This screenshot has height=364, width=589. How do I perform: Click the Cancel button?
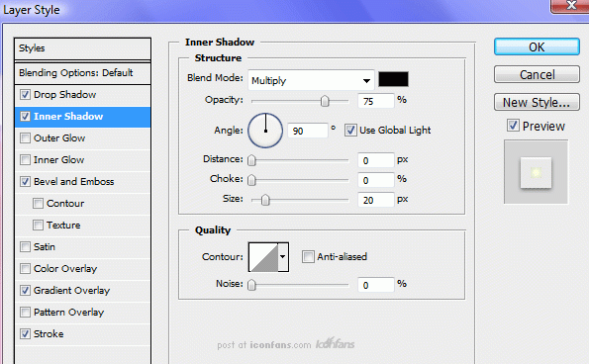click(x=537, y=74)
